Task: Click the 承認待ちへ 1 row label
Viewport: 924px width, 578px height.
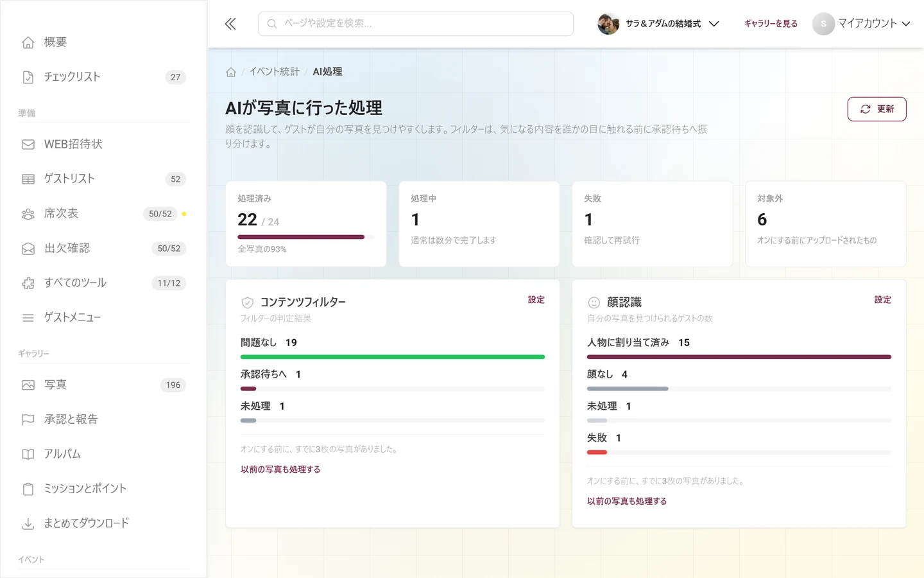Action: point(271,374)
